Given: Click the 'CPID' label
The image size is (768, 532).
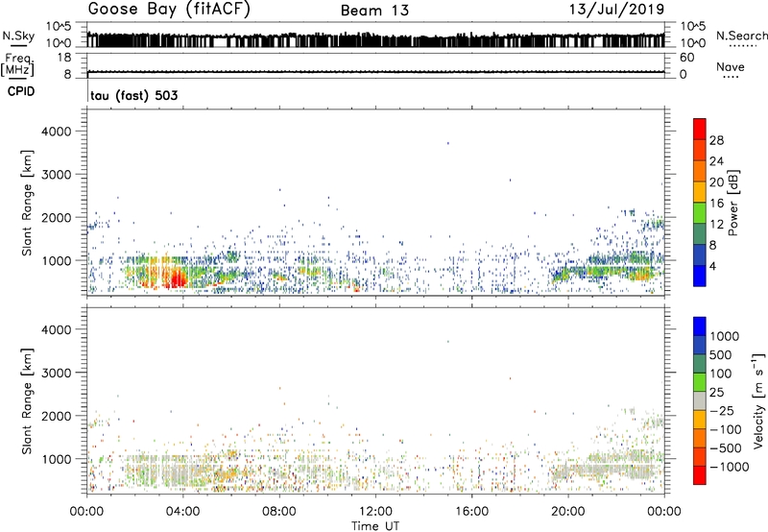Looking at the screenshot, I should pyautogui.click(x=21, y=91).
